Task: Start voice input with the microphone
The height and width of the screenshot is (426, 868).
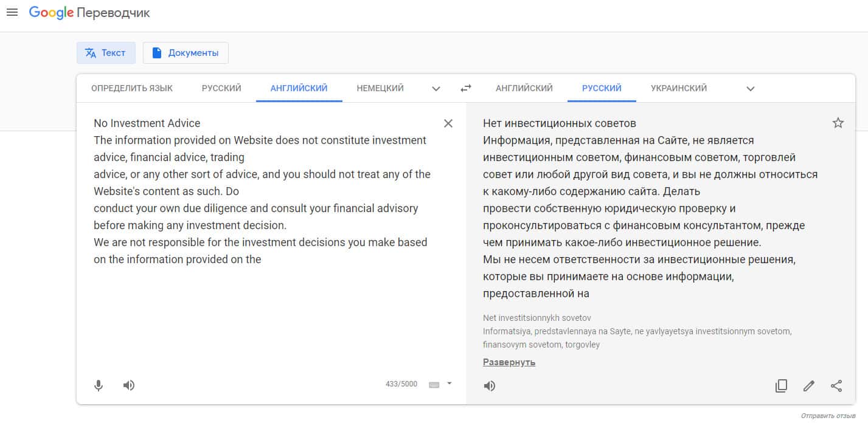Action: click(99, 385)
